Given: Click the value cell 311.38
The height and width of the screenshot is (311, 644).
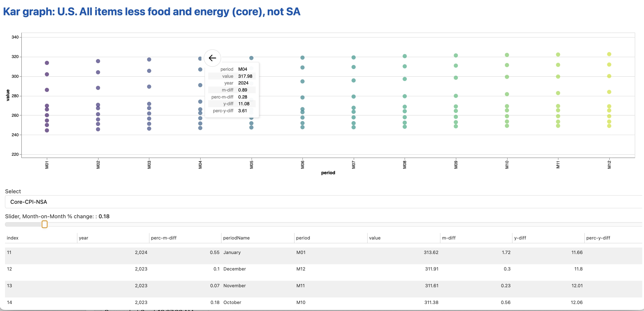Looking at the screenshot, I should 431,302.
